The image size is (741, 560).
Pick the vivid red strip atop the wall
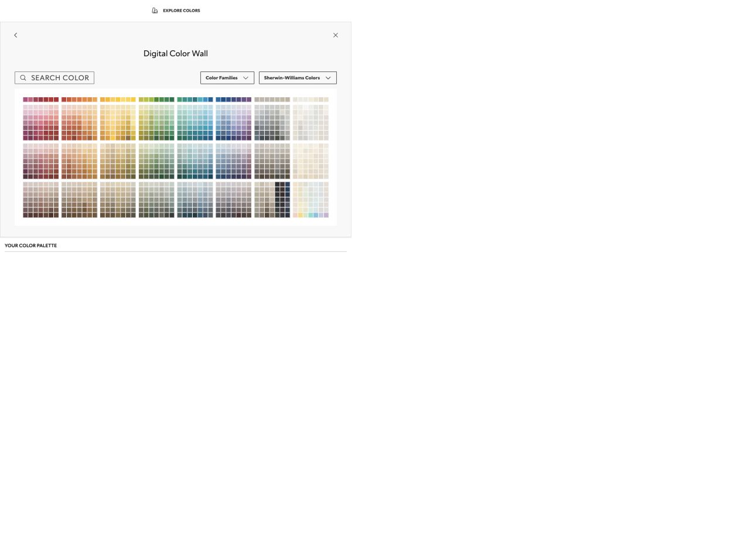point(41,100)
